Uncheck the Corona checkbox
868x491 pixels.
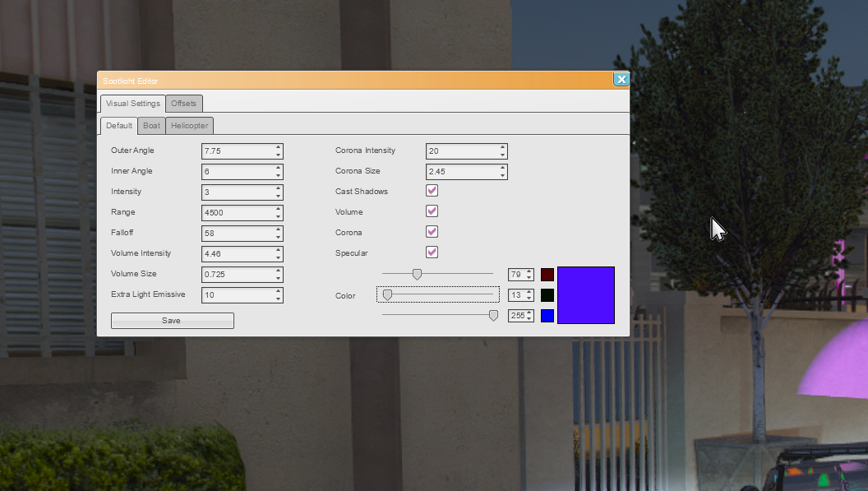[x=432, y=232]
